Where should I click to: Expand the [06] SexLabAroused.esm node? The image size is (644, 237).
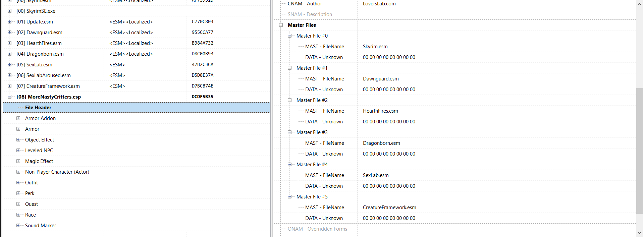(x=10, y=75)
